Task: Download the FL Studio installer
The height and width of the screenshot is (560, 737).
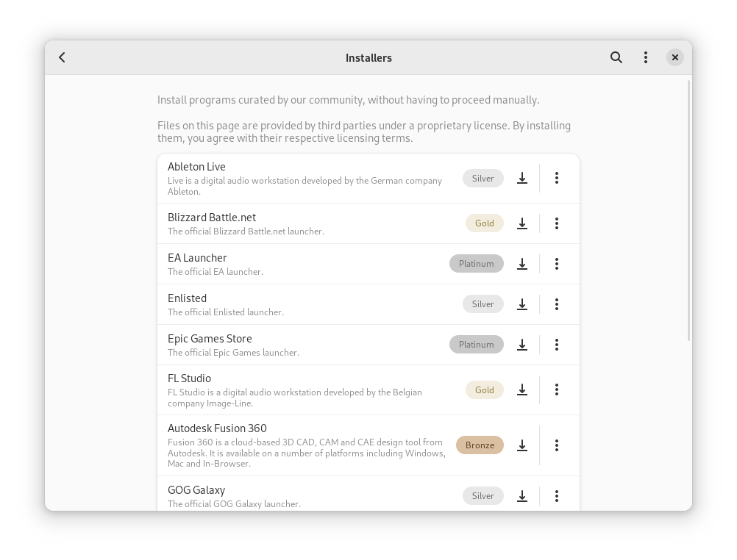Action: click(522, 390)
